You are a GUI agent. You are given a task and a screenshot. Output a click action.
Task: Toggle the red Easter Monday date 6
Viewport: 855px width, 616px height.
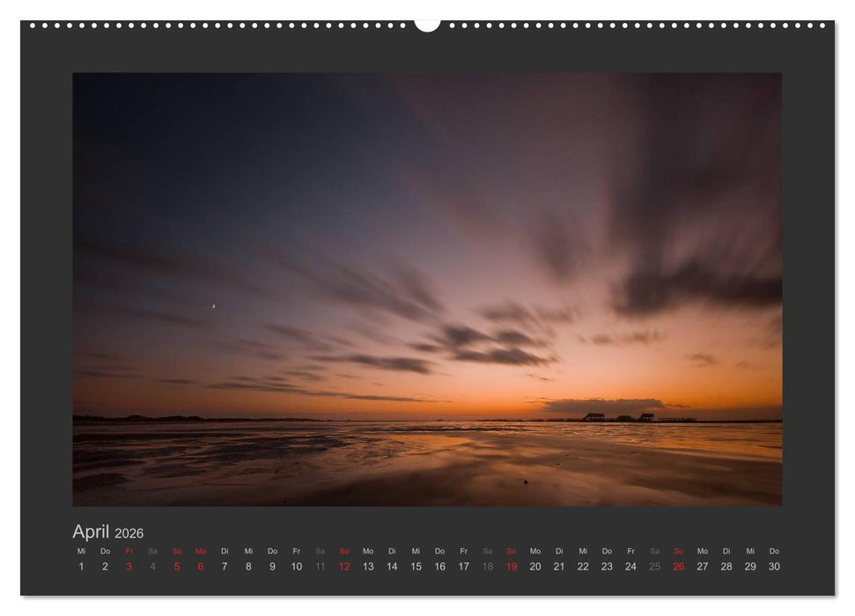(x=200, y=566)
